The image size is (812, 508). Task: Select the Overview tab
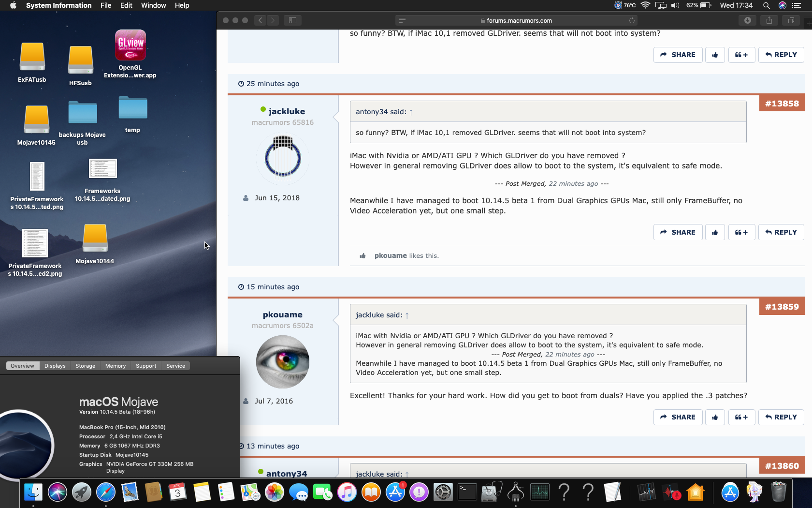coord(23,366)
